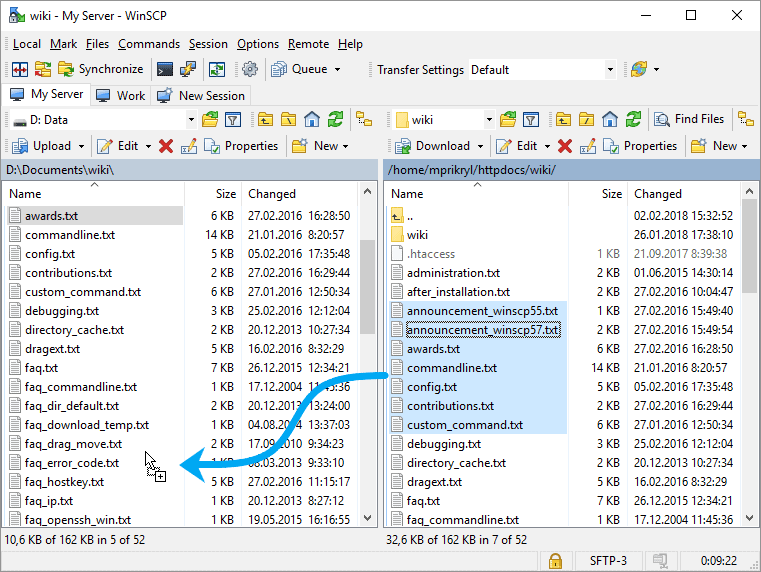Open the Synchronize command

[100, 69]
